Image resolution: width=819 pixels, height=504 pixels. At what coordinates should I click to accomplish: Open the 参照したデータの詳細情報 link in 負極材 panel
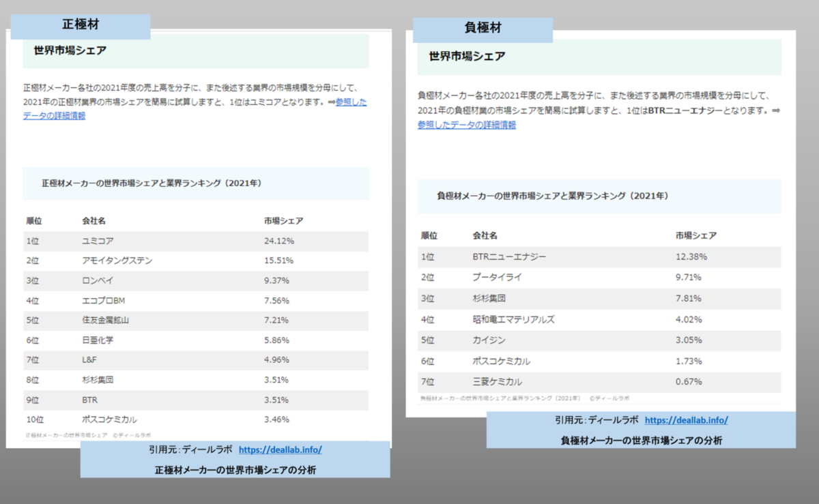[x=467, y=125]
